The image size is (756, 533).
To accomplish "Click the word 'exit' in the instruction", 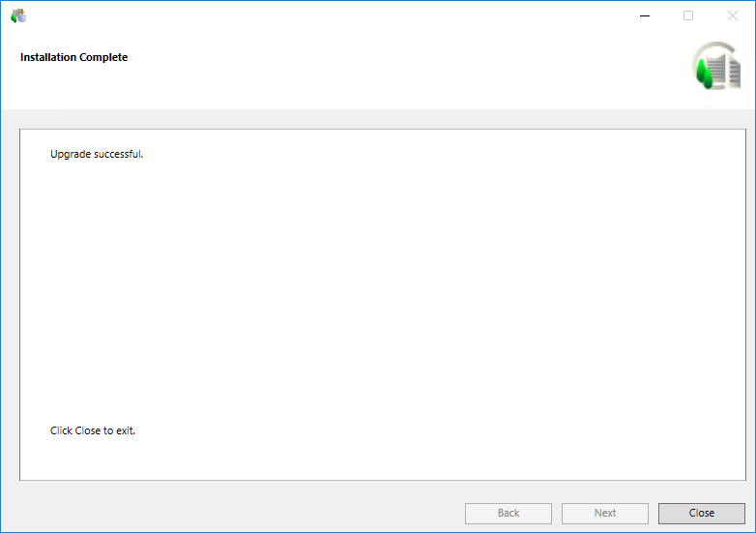I will (125, 430).
